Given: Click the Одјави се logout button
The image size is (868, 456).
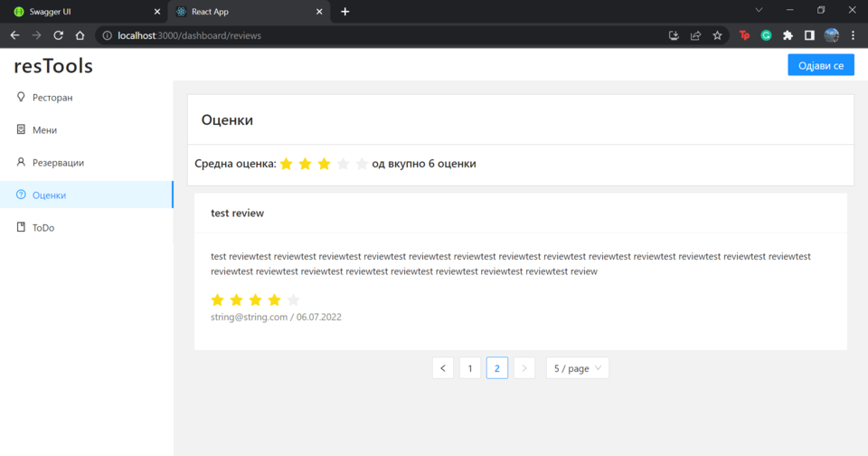Looking at the screenshot, I should pyautogui.click(x=820, y=66).
